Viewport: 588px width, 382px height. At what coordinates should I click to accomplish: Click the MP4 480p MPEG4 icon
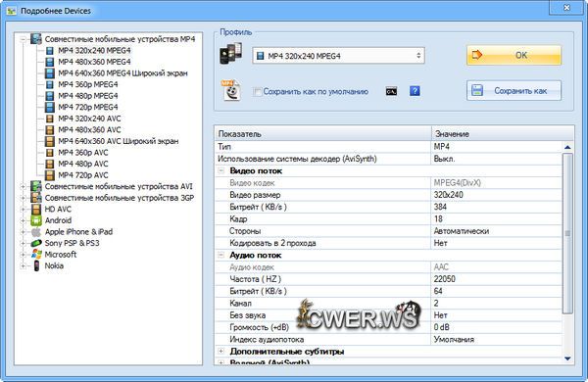click(50, 96)
